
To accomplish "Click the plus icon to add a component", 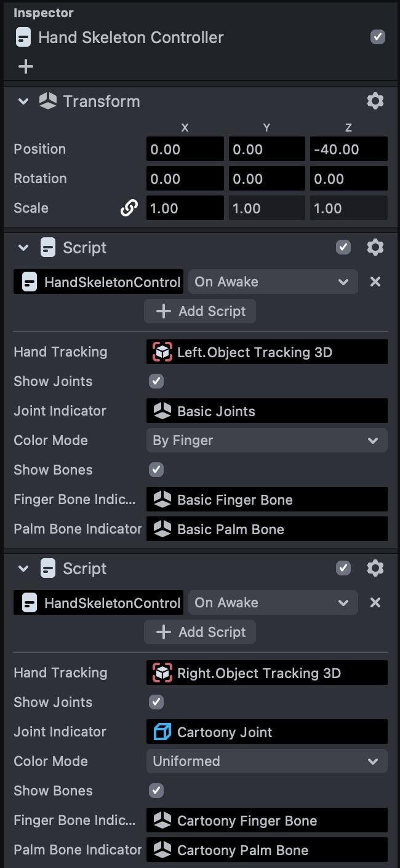I will [25, 66].
